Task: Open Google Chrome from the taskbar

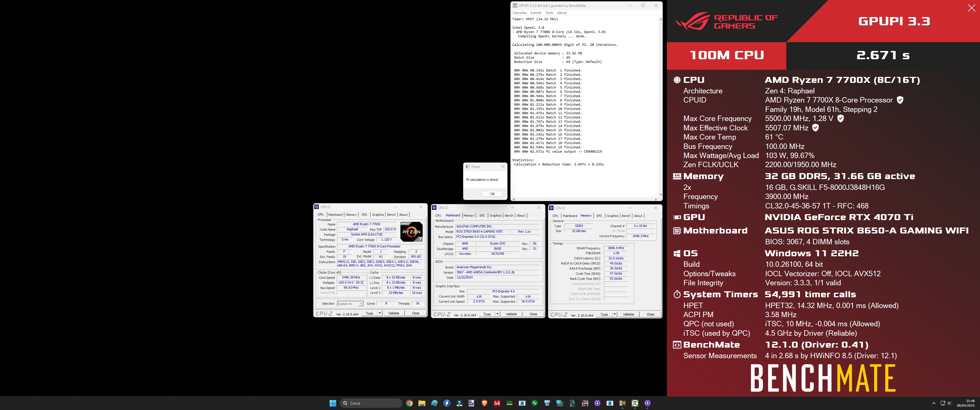Action: (409, 403)
